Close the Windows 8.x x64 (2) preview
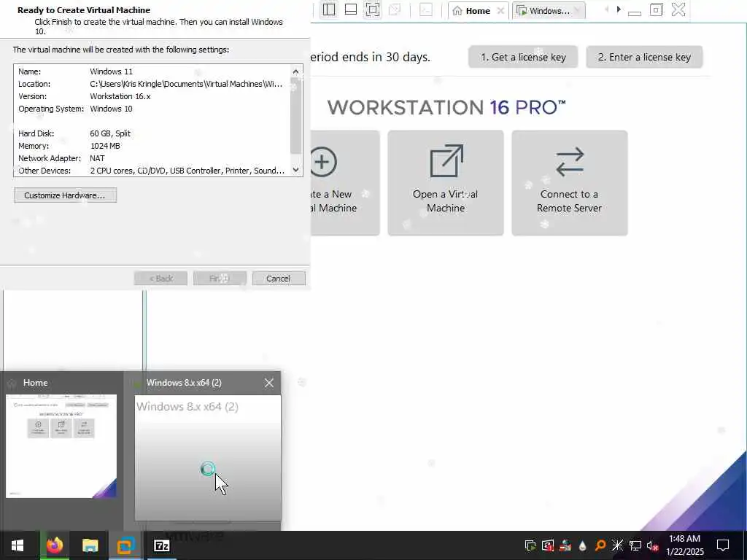The width and height of the screenshot is (747, 560). (x=269, y=383)
